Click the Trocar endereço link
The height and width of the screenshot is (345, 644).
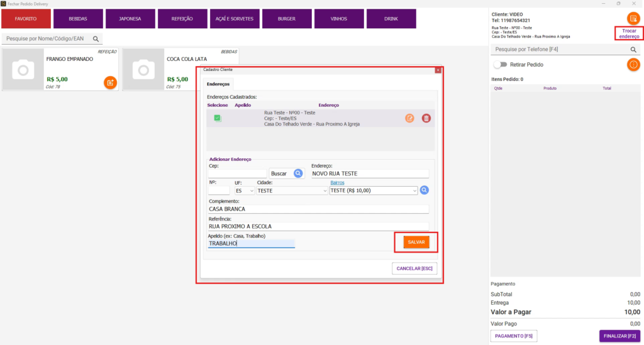pos(629,34)
